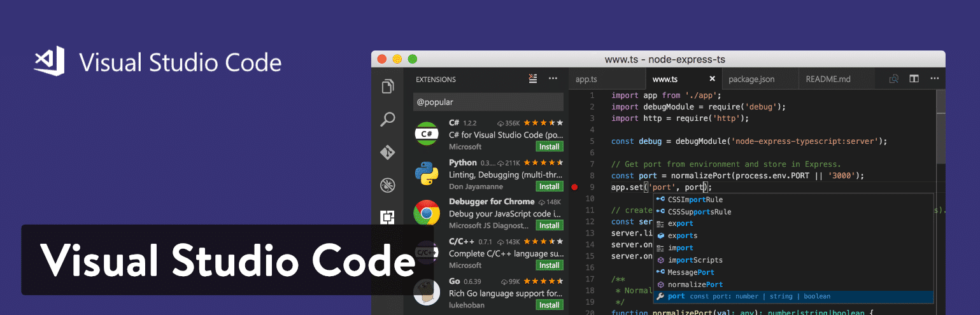The image size is (980, 315).
Task: Open the Debug bug icon in activity bar
Action: (387, 185)
